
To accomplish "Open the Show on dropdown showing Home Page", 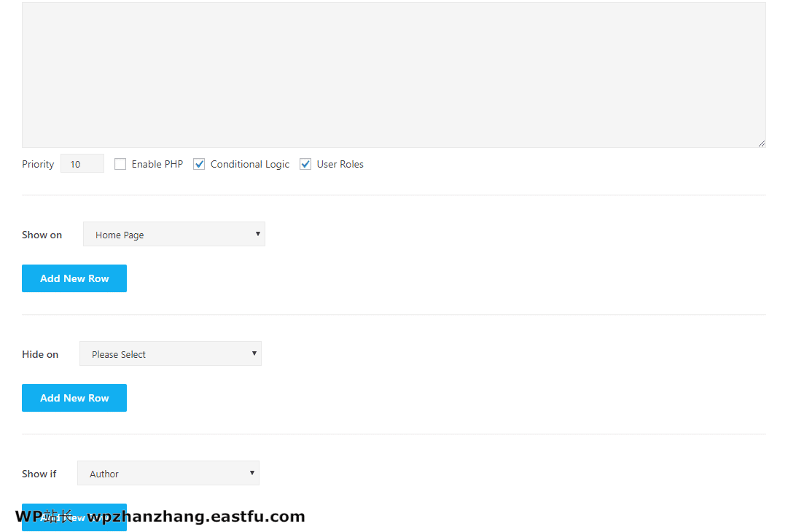I will point(174,235).
